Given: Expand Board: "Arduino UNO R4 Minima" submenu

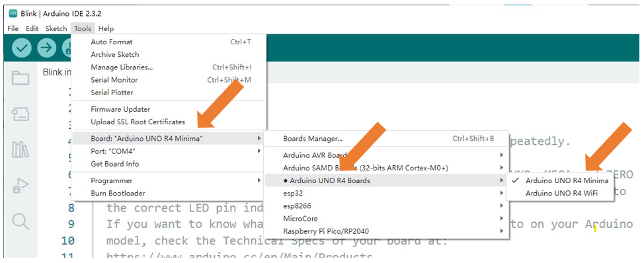Looking at the screenshot, I should click(169, 139).
